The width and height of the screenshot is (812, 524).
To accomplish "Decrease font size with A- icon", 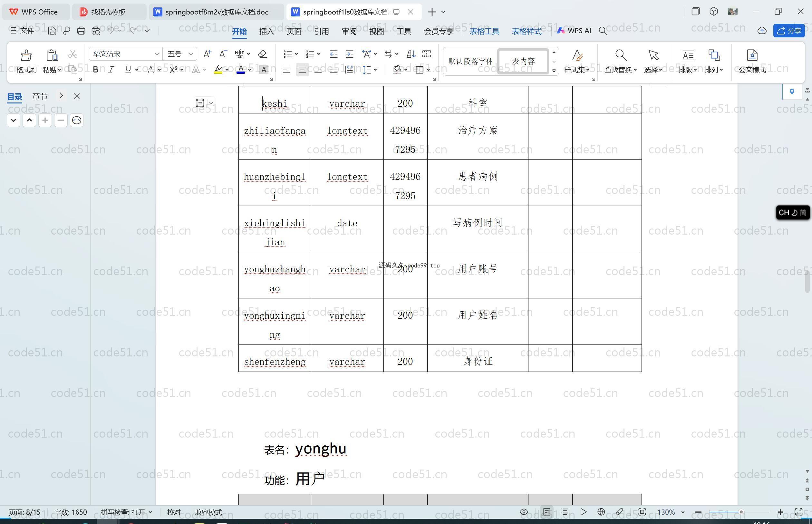I will 223,54.
